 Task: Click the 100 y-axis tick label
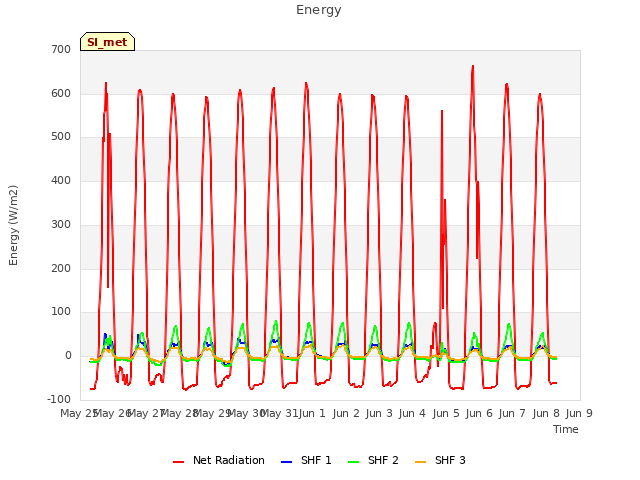coord(61,312)
